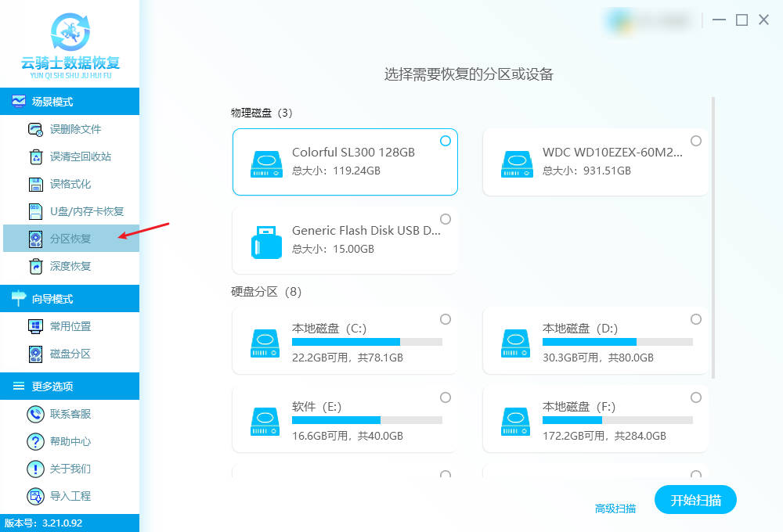Screen dimensions: 783x532
Task: Click the 本地磁盘 (C:) drive icon
Action: click(x=265, y=343)
